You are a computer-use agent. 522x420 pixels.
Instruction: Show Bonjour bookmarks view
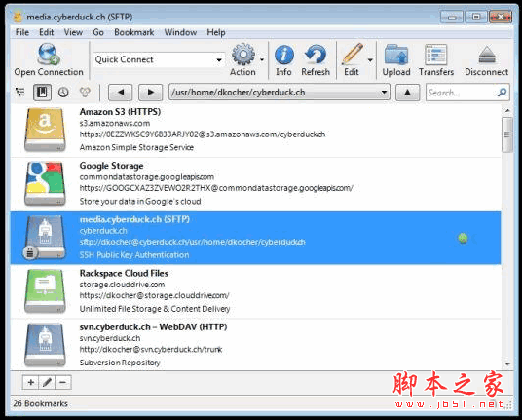tap(85, 93)
